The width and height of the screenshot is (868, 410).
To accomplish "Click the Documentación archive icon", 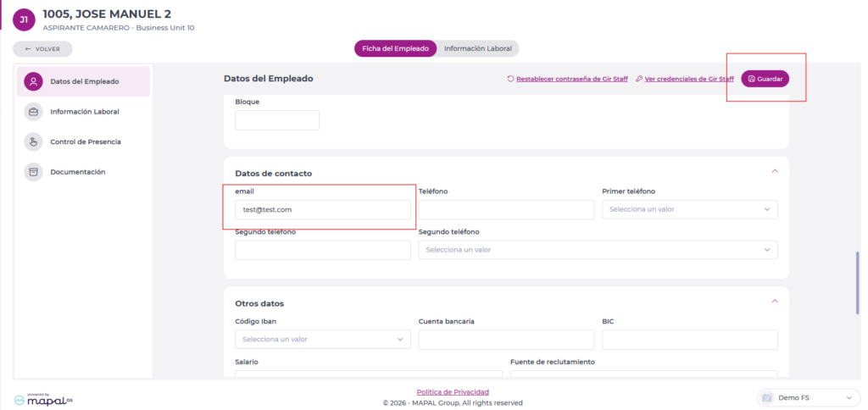I will coord(34,172).
